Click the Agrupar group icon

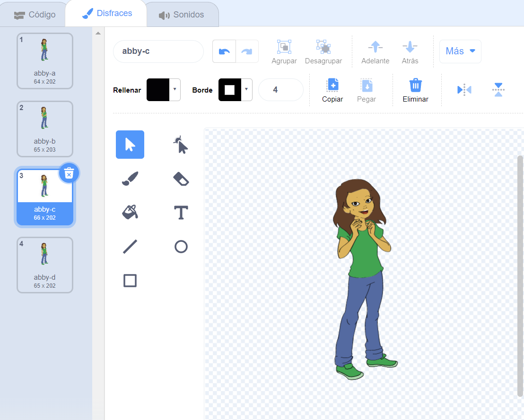(x=284, y=47)
